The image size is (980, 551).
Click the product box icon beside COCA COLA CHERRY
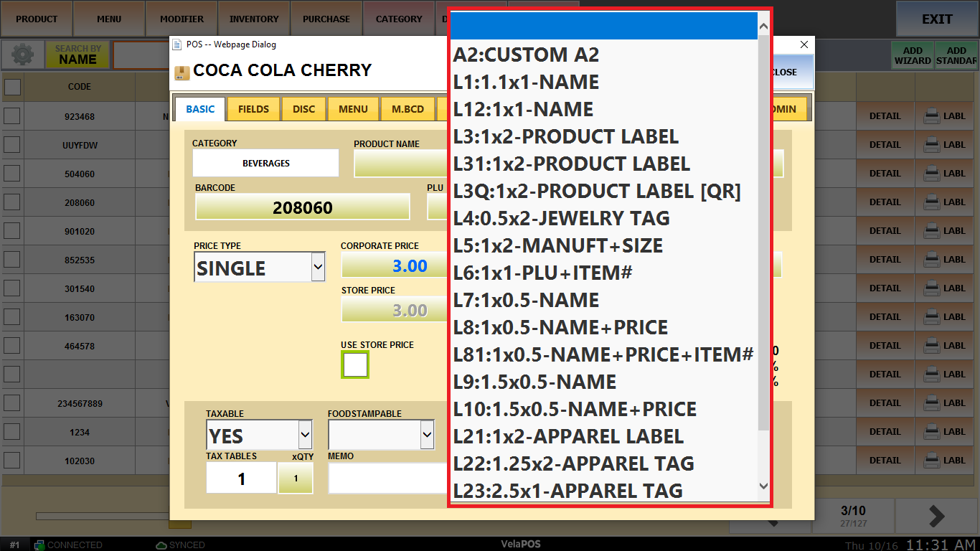click(x=182, y=72)
